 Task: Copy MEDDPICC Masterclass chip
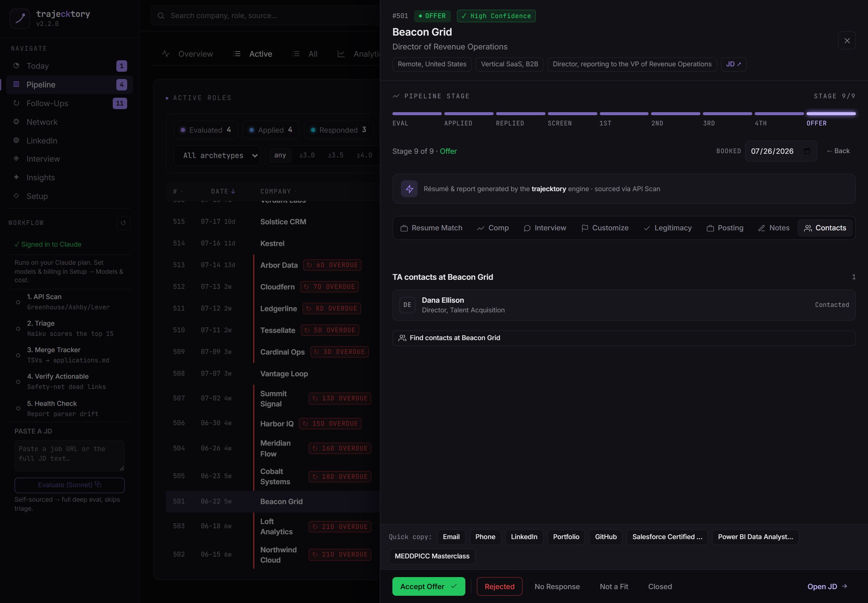click(x=432, y=556)
